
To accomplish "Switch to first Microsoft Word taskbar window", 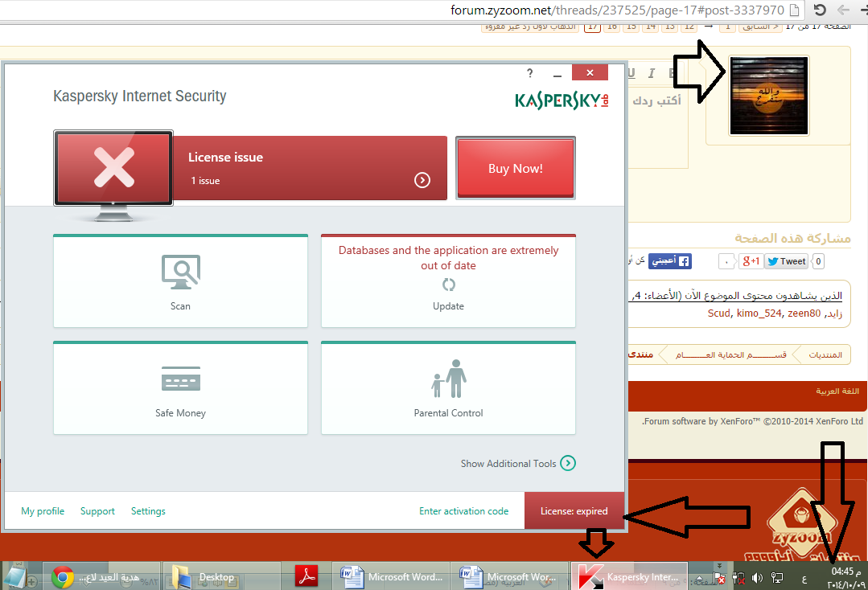I will tap(391, 576).
